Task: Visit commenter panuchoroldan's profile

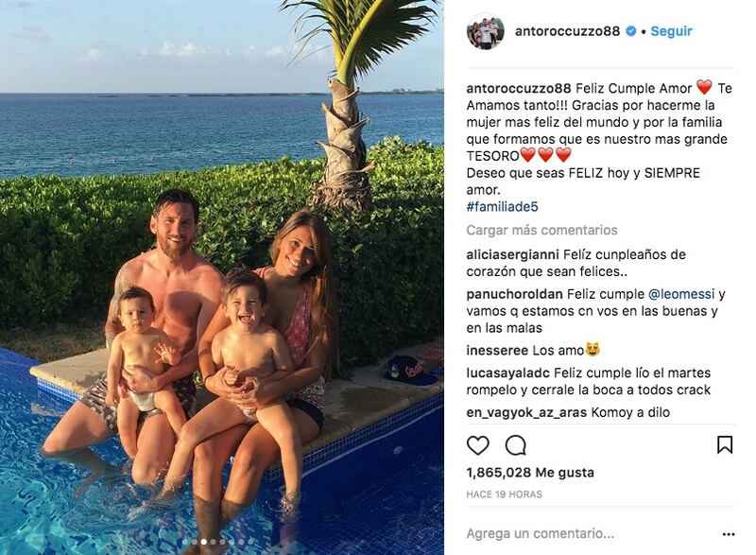Action: (x=514, y=294)
